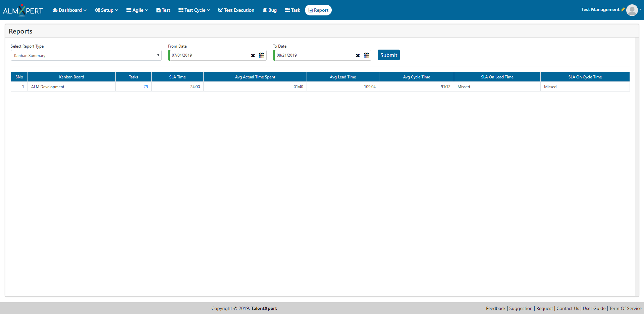The image size is (644, 314).
Task: Select the 91:12 cycle time value
Action: [445, 86]
